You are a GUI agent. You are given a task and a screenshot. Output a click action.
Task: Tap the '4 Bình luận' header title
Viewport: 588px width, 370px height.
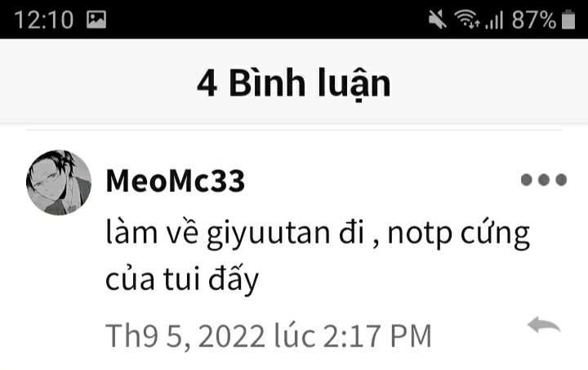pos(294,83)
